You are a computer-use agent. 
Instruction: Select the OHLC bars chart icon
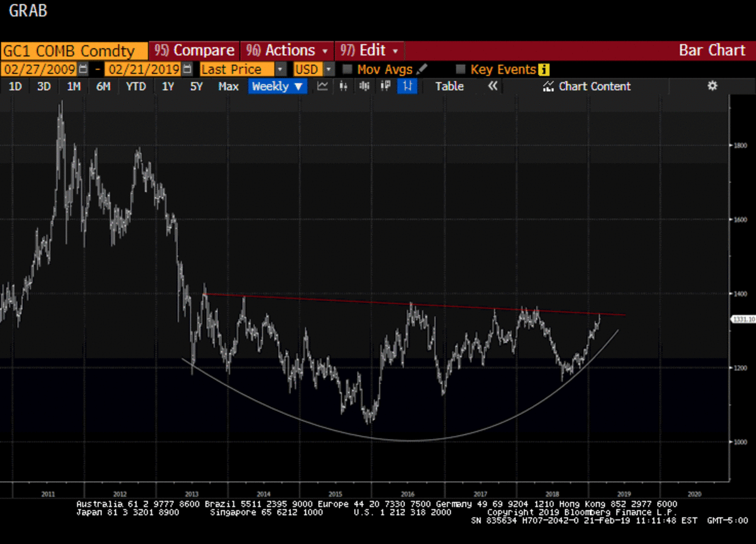[365, 86]
